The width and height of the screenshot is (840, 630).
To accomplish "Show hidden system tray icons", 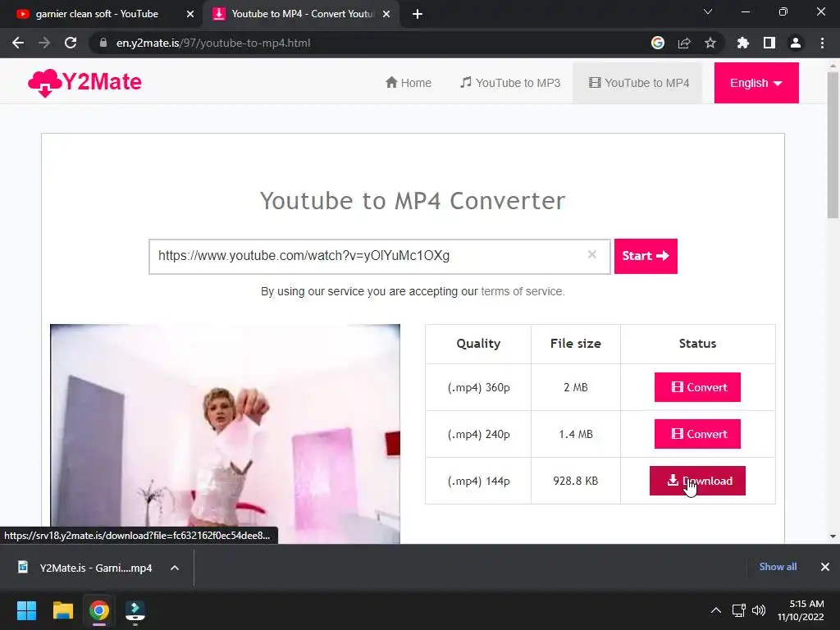I will tap(715, 610).
